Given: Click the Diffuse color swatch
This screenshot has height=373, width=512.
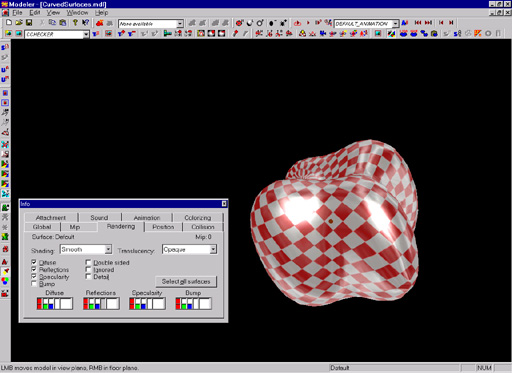Looking at the screenshot, I should (55, 304).
